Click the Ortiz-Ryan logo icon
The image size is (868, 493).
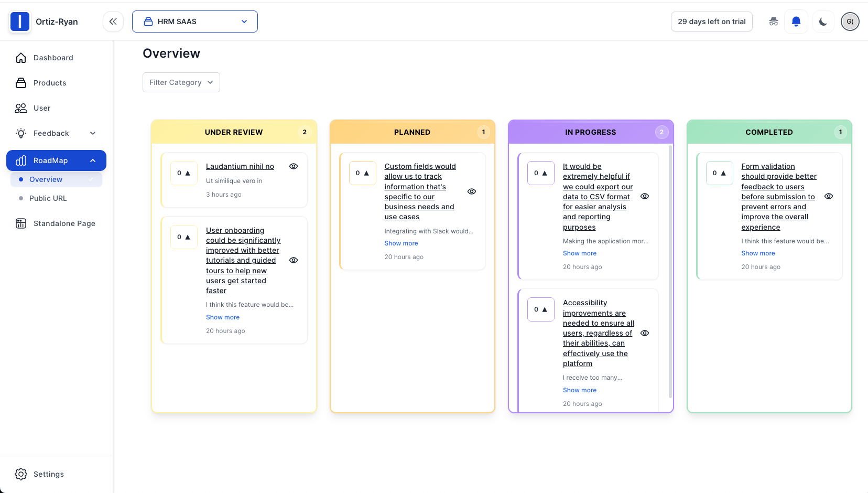click(20, 22)
